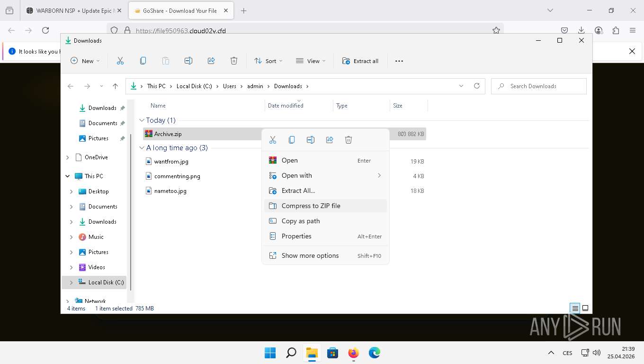Open Properties from the context menu

click(325, 236)
